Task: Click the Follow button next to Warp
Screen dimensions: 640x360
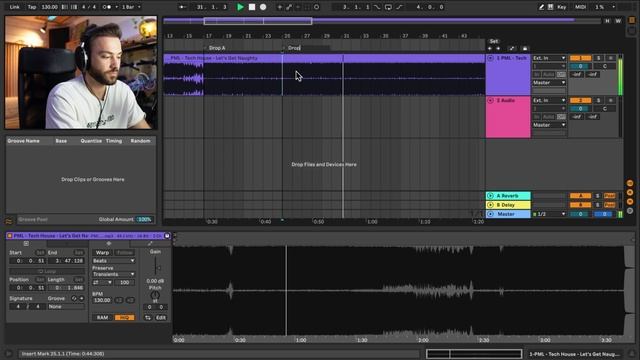Action: [x=124, y=253]
